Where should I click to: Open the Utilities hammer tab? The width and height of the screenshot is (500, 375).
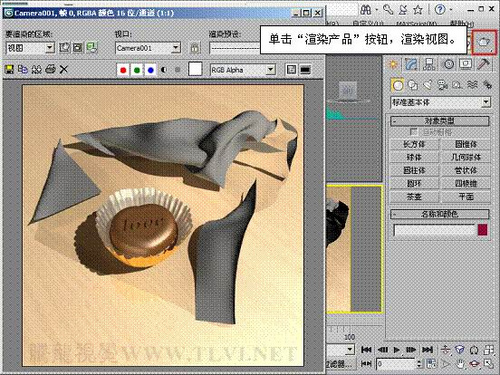pyautogui.click(x=483, y=64)
